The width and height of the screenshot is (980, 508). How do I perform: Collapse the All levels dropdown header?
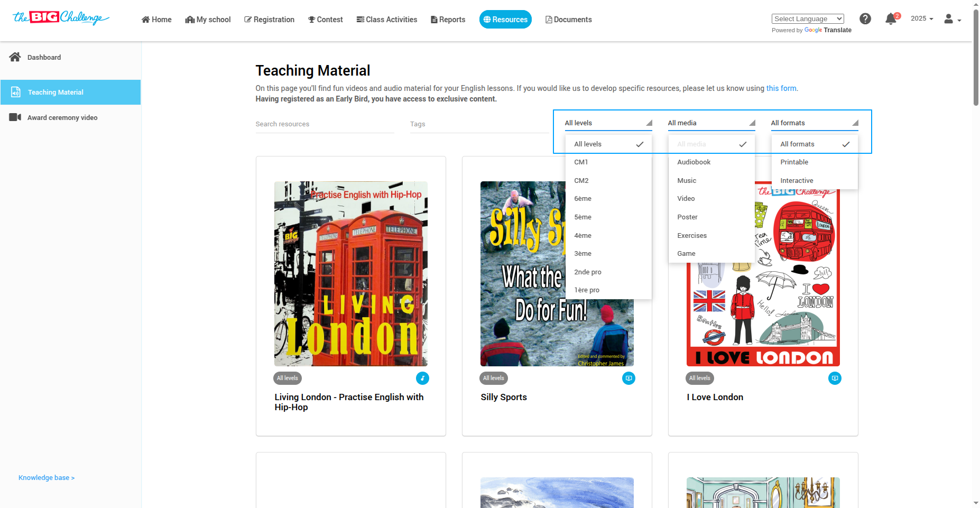coord(608,123)
